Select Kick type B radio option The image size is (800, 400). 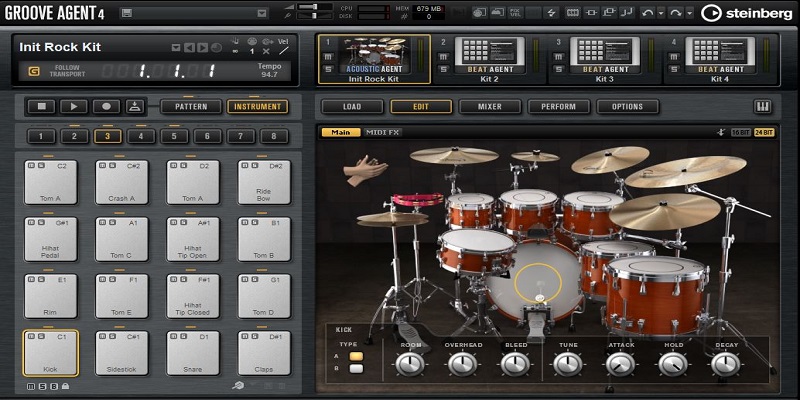click(356, 369)
